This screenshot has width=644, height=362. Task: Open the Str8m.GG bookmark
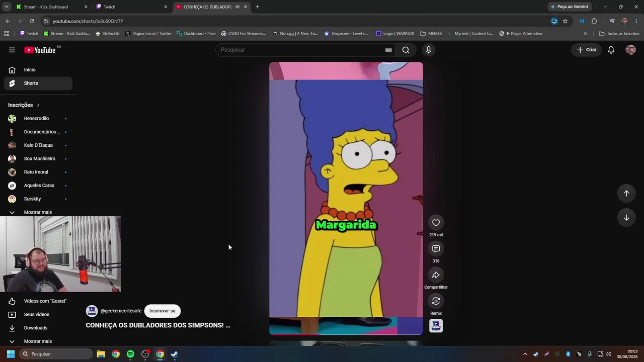107,34
